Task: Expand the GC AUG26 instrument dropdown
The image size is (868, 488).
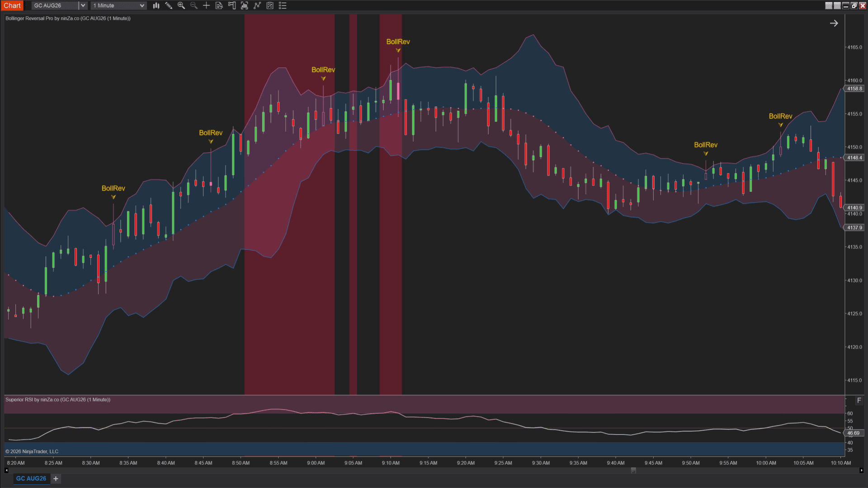Action: click(83, 5)
